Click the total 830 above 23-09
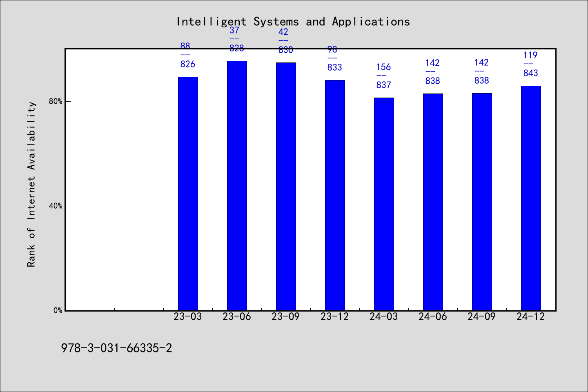This screenshot has height=392, width=588. tap(286, 50)
